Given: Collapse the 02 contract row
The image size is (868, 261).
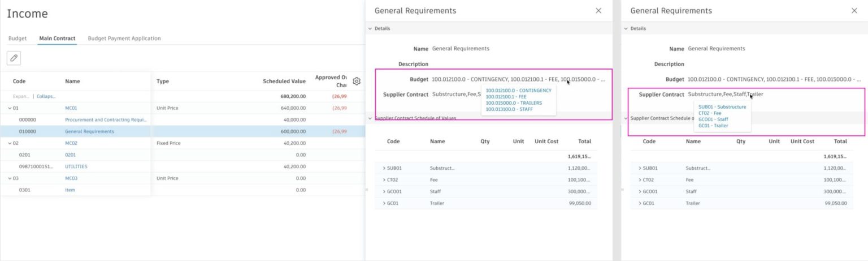Looking at the screenshot, I should pyautogui.click(x=10, y=143).
